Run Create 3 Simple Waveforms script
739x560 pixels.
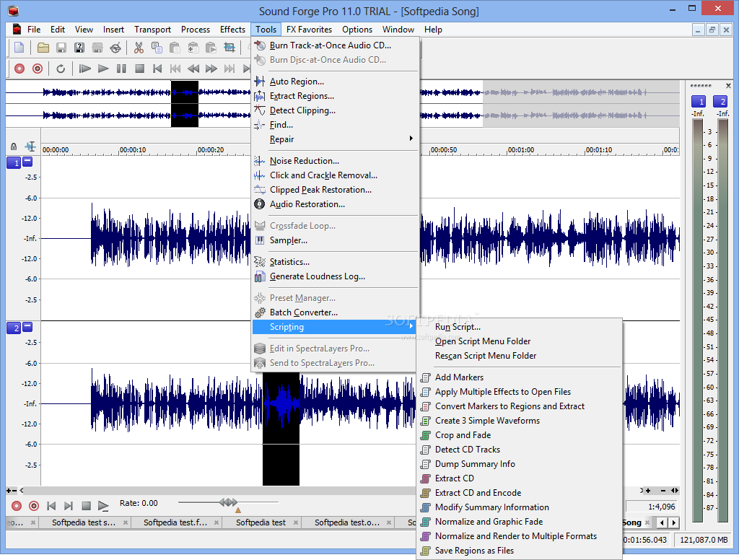[x=520, y=421]
